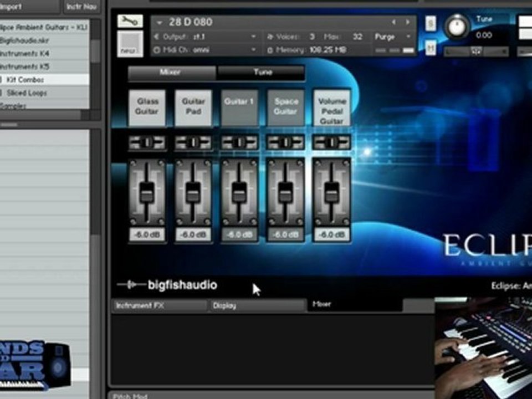The image size is (532, 399).
Task: Switch to the Mixer tab
Action: click(x=171, y=72)
